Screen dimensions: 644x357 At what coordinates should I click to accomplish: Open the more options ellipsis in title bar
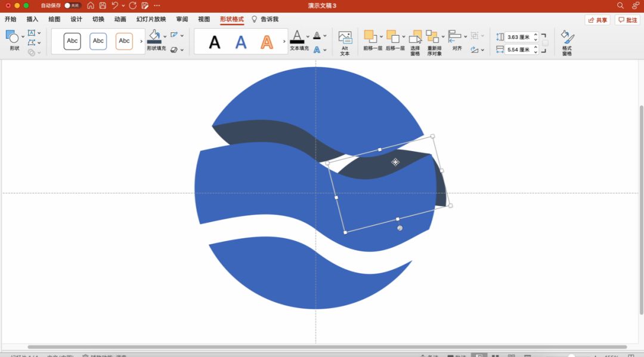[x=157, y=5]
